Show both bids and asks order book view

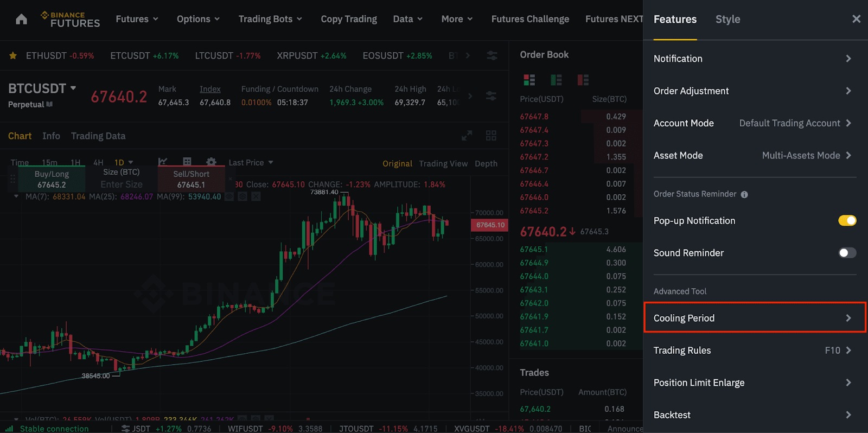(x=529, y=80)
